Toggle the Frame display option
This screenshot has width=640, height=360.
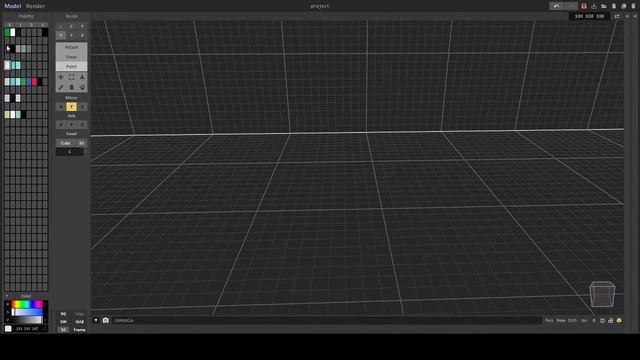pyautogui.click(x=80, y=330)
